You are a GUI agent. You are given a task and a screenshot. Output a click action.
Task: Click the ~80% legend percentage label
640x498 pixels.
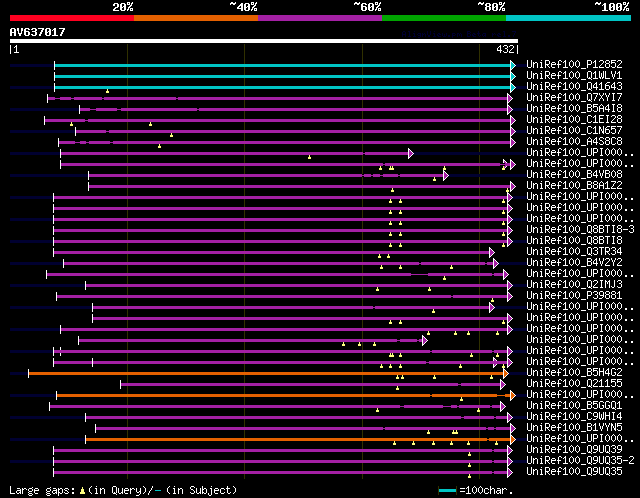point(491,7)
